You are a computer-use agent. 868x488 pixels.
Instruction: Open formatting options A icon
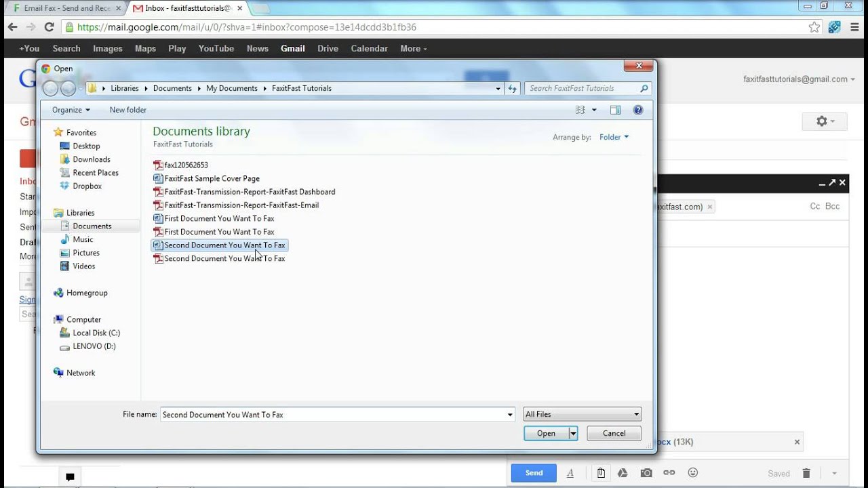pos(570,473)
